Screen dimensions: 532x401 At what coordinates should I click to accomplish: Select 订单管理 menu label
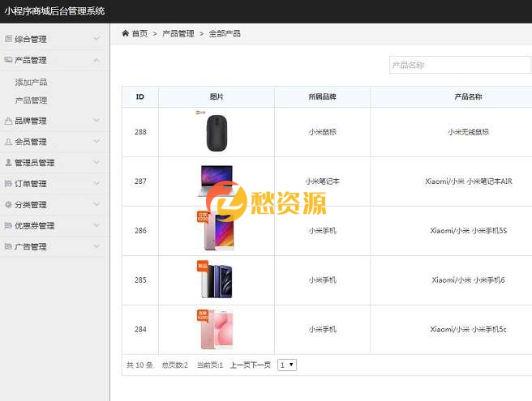point(31,184)
